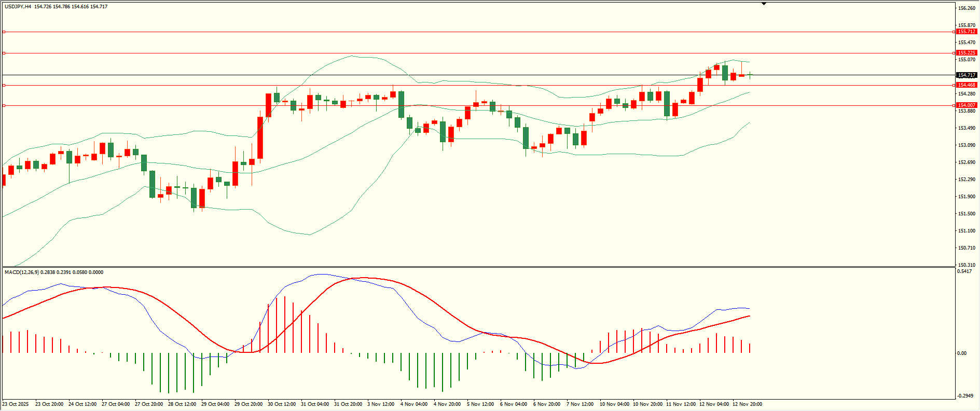
Task: Click the 30 Oct 12:00 time label
Action: coord(281,404)
